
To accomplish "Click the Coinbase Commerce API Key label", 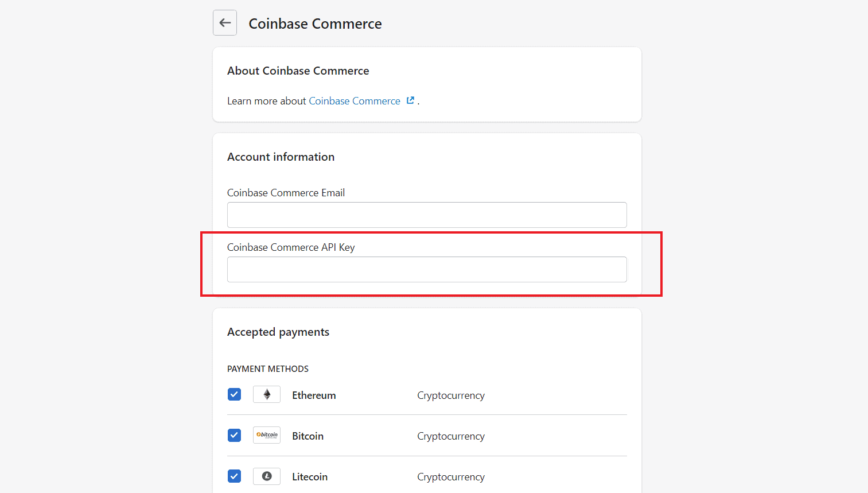I will click(291, 247).
